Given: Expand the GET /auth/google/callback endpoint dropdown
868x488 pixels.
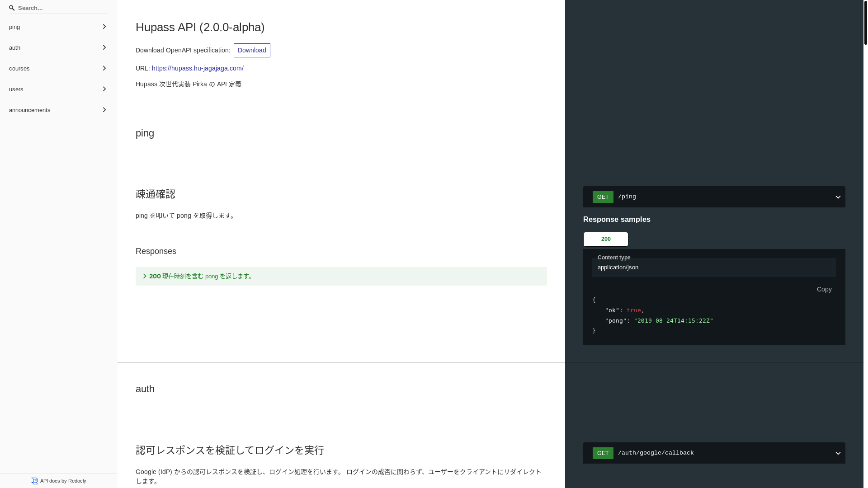Looking at the screenshot, I should [714, 453].
